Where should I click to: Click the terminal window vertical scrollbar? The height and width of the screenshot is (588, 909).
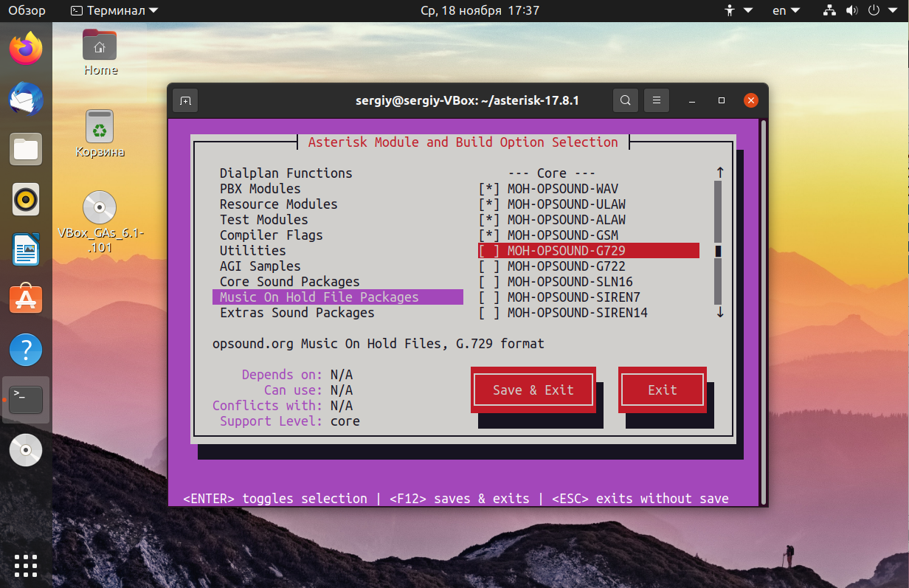(x=764, y=312)
